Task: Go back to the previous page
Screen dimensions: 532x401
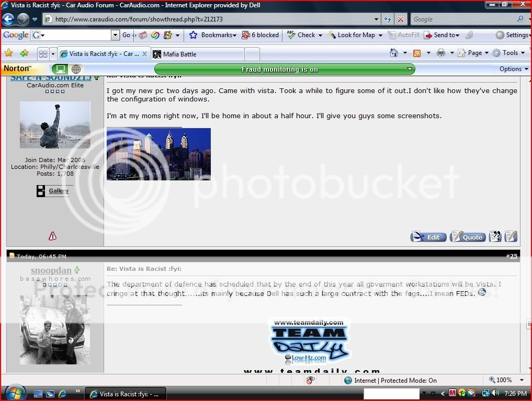Action: 8,19
